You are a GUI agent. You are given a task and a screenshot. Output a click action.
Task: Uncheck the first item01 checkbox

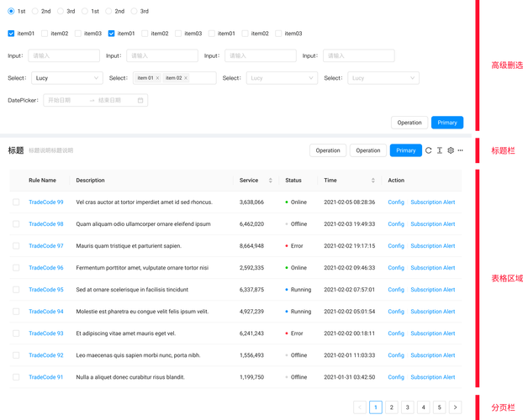tap(11, 34)
